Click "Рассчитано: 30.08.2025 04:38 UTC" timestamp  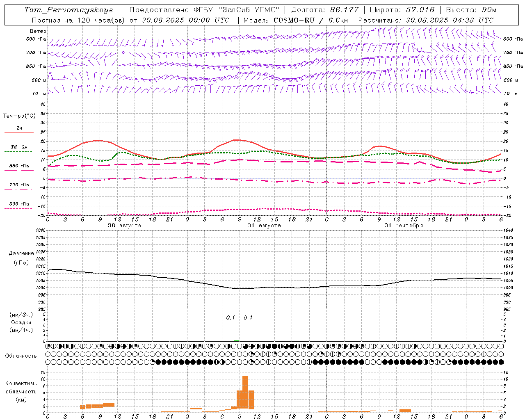(x=426, y=20)
